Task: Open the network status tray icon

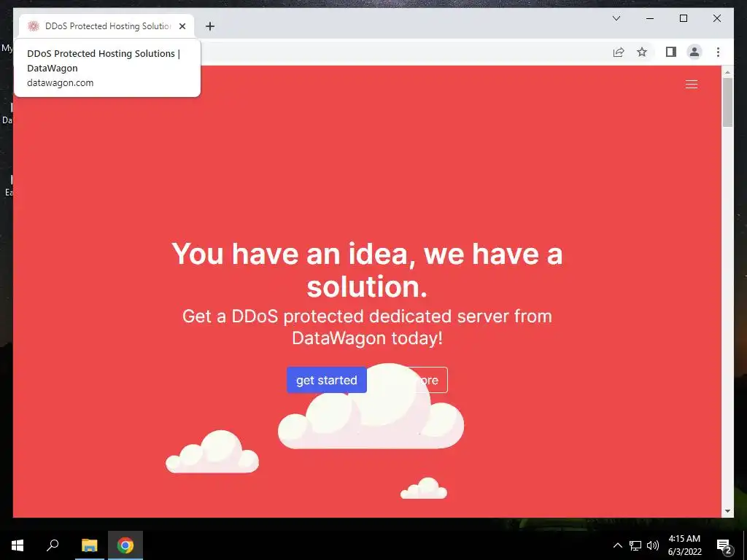Action: (x=635, y=545)
